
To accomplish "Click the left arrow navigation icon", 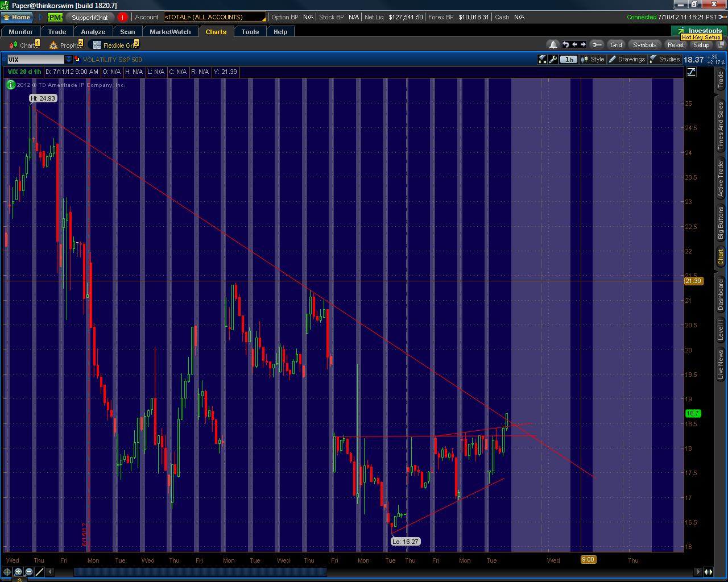I will pos(574,44).
